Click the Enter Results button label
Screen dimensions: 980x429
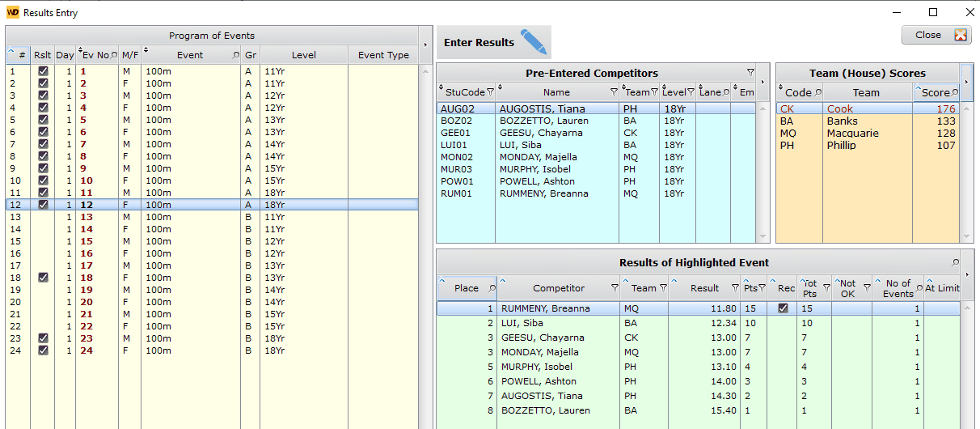[479, 43]
